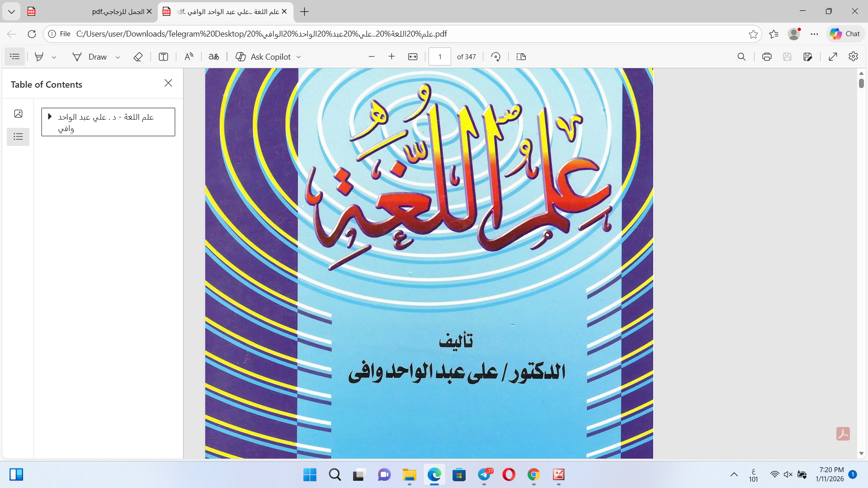This screenshot has width=868, height=488.
Task: Open a new browser tab
Action: (305, 12)
